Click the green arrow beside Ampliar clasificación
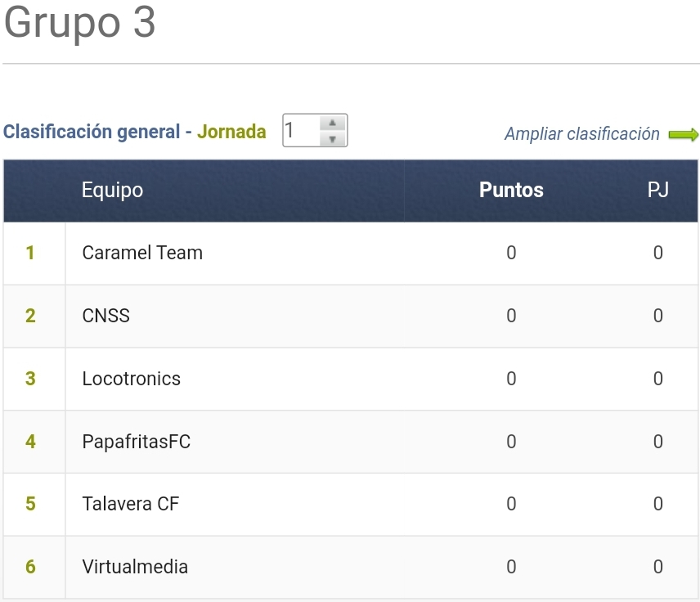700x602 pixels. [x=684, y=135]
